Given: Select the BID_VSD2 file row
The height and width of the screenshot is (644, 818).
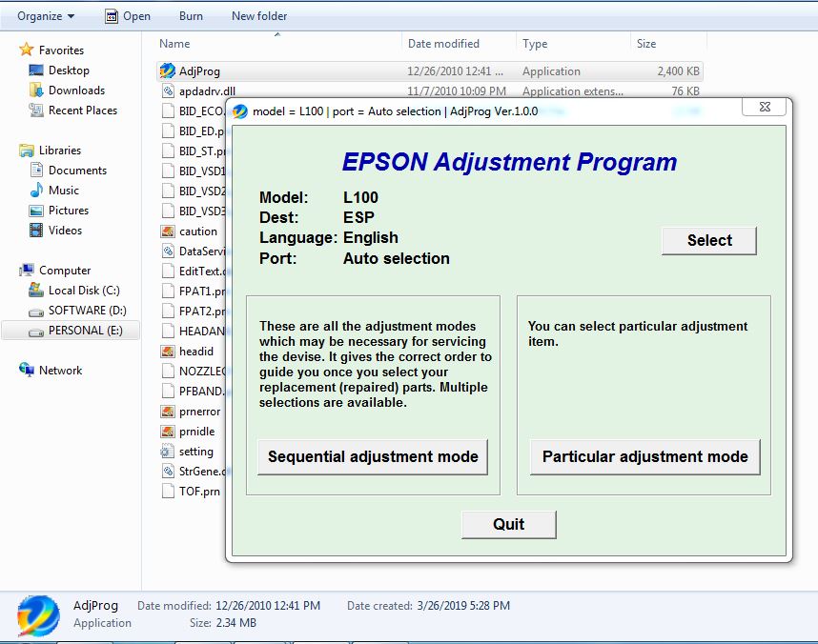Looking at the screenshot, I should pyautogui.click(x=192, y=191).
